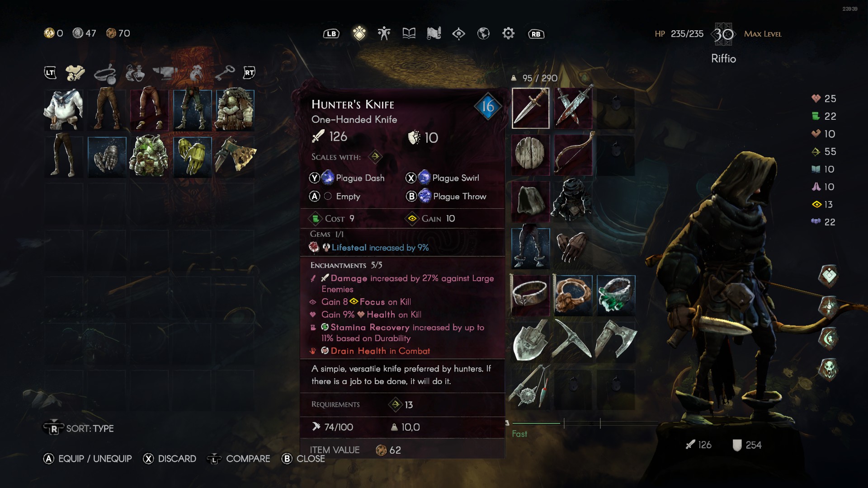Choose the white shirt in inventory
This screenshot has height=488, width=868.
click(64, 110)
